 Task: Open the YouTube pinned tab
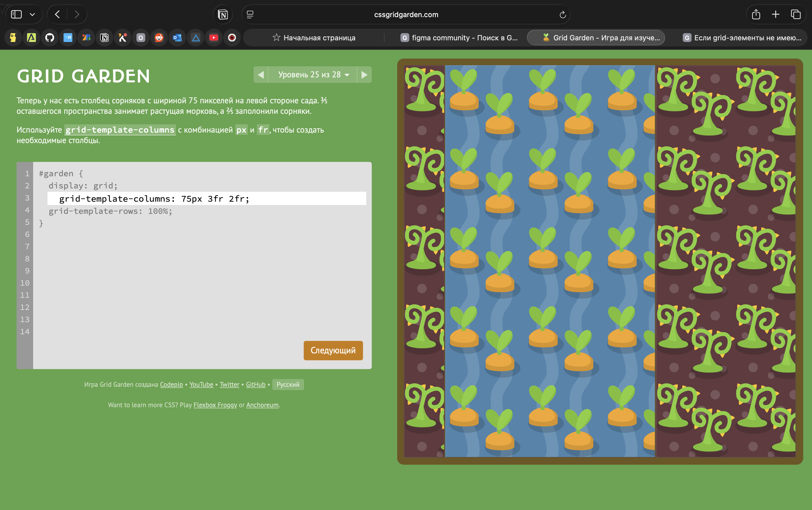tap(214, 38)
